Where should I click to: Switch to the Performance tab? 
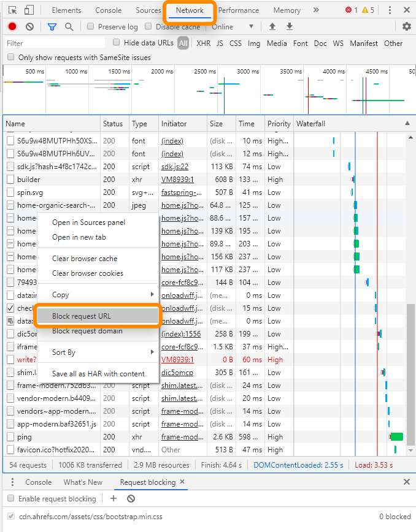239,10
